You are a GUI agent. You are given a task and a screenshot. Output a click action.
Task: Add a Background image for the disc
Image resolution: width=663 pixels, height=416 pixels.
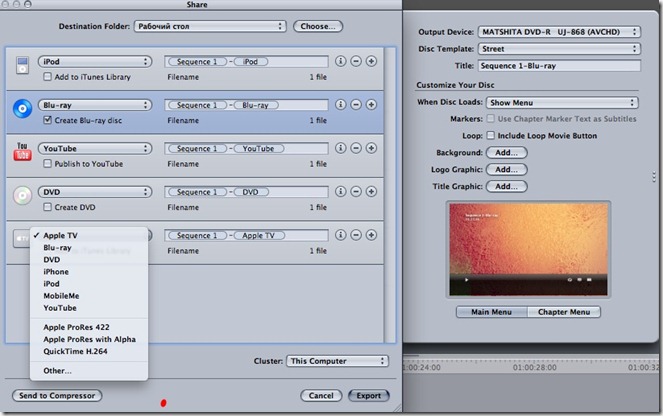click(507, 153)
